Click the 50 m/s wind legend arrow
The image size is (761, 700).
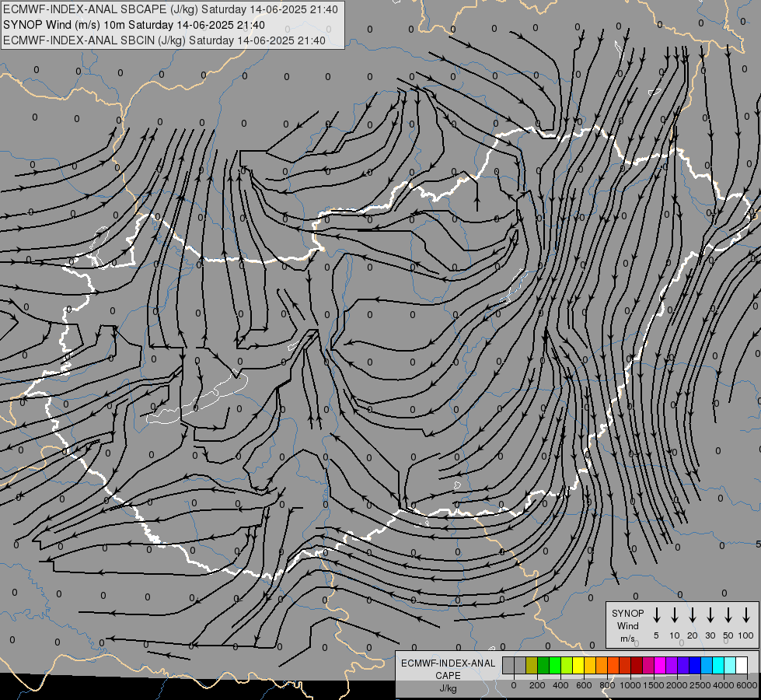(x=728, y=615)
